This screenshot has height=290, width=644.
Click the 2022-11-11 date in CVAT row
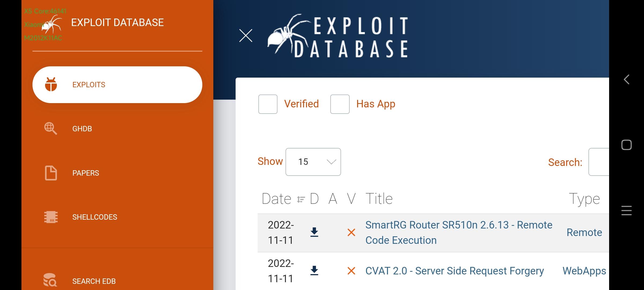281,271
